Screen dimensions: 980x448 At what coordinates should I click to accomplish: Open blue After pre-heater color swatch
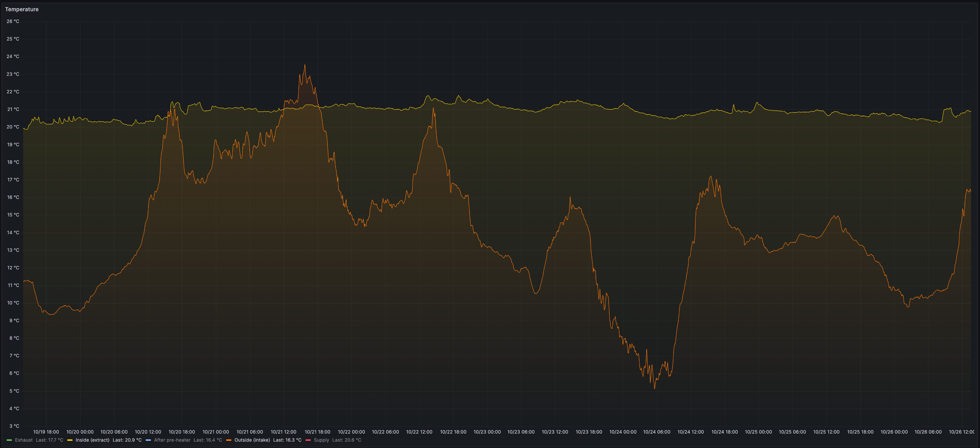pos(148,440)
